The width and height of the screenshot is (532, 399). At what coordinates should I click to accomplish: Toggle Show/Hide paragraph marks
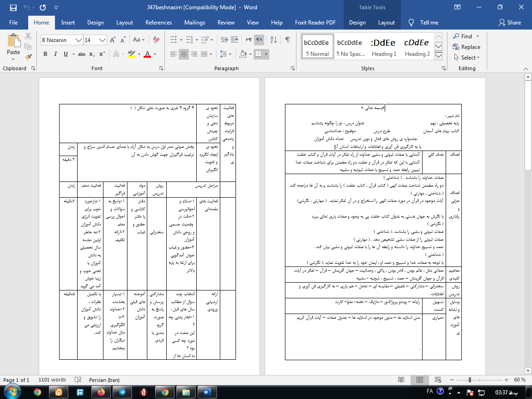click(x=287, y=40)
